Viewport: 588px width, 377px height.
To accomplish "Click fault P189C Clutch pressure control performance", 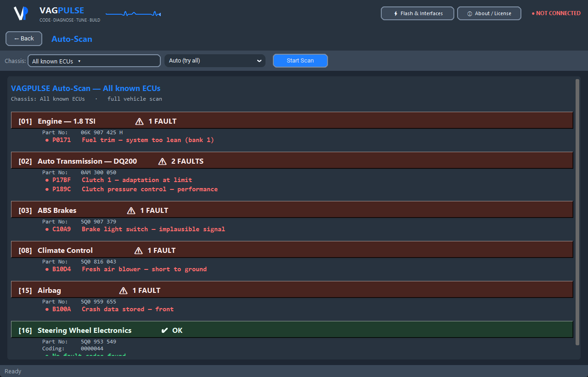I will [131, 189].
